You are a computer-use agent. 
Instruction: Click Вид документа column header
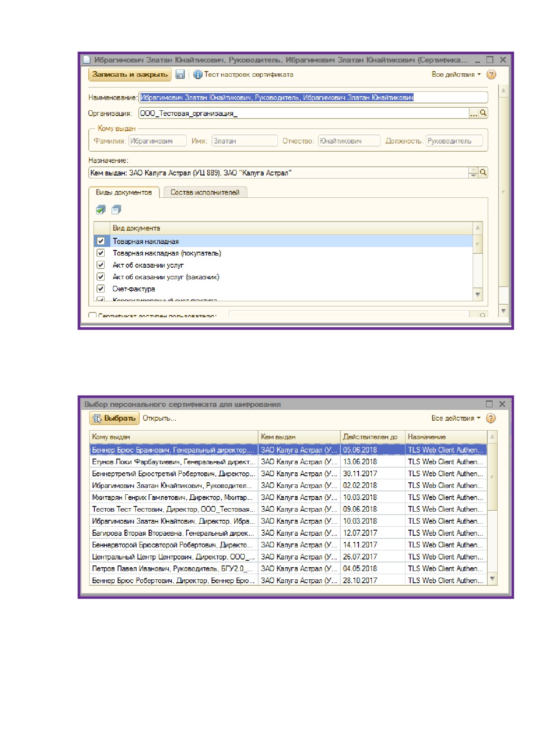tap(291, 228)
